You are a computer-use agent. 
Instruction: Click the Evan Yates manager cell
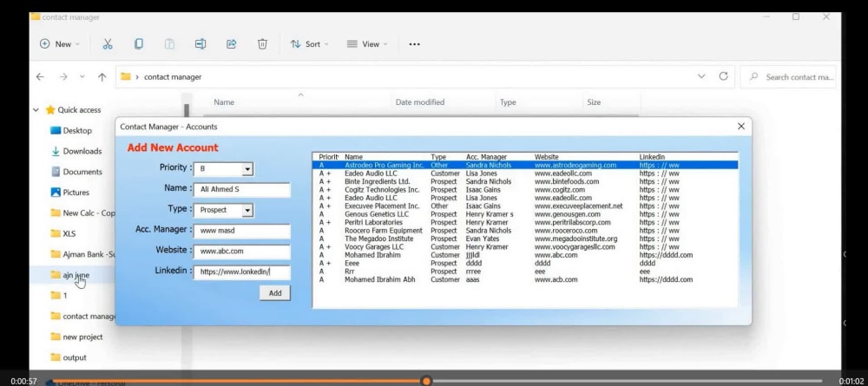coord(482,239)
